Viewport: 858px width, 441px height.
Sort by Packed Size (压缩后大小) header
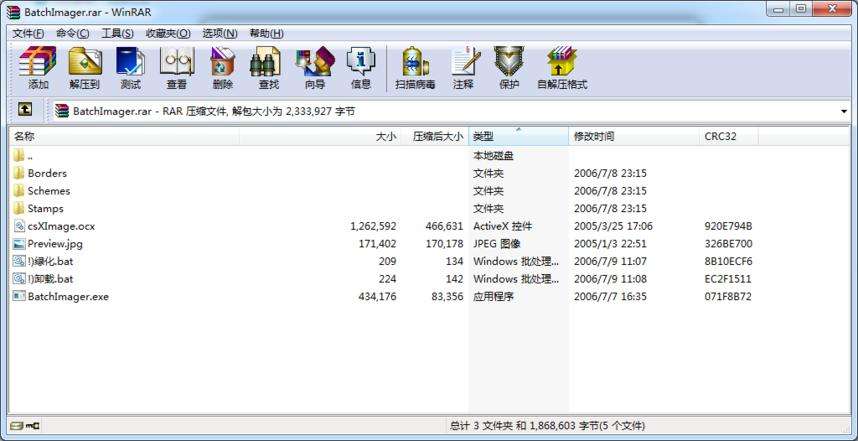[x=435, y=136]
